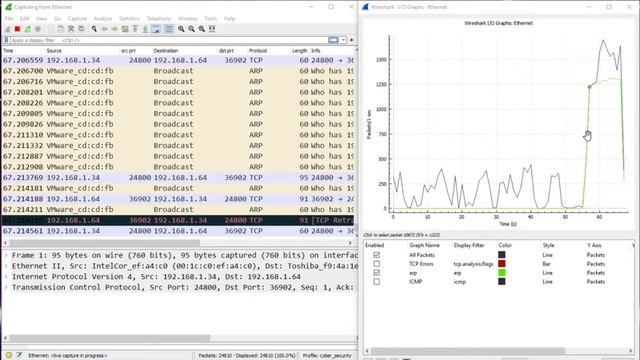The width and height of the screenshot is (640, 360).
Task: Select the packet at time 67.206559
Action: coord(178,60)
